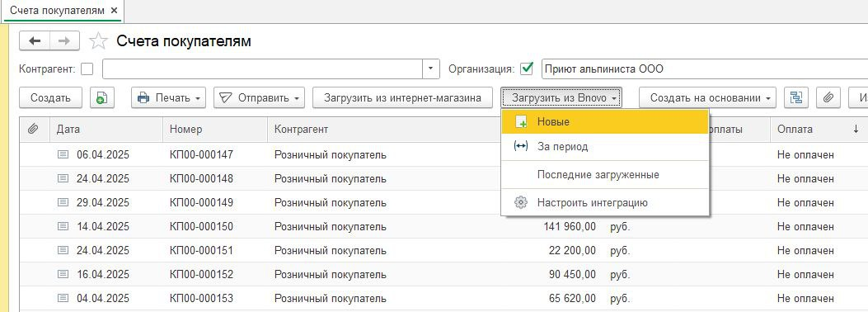
Task: Enable the Контрагент filter checkbox
Action: [x=87, y=69]
